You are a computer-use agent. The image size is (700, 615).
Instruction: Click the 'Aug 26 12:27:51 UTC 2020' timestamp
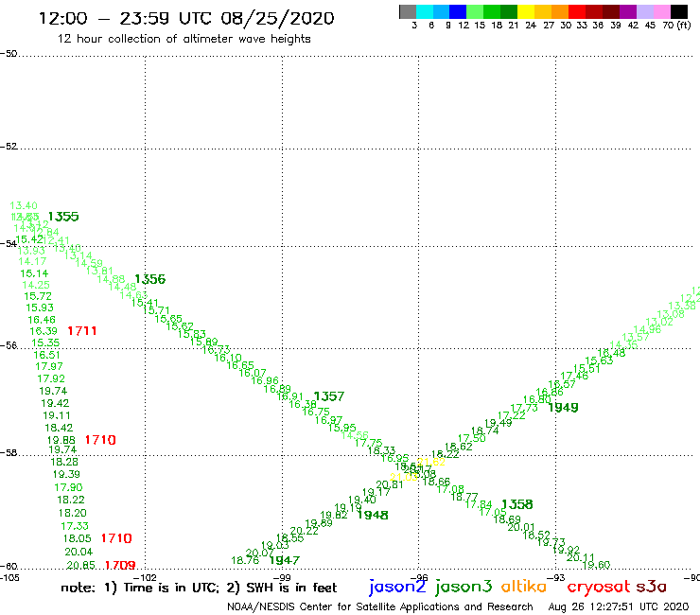pyautogui.click(x=619, y=606)
